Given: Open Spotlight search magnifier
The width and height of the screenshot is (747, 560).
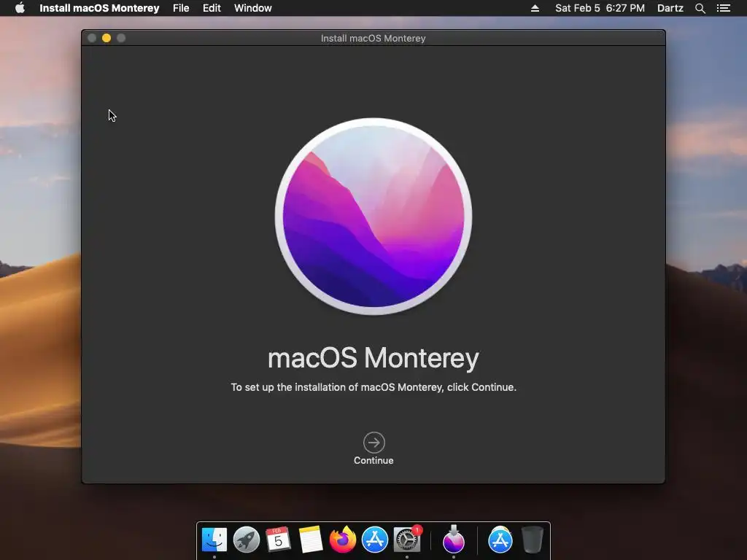Looking at the screenshot, I should [700, 8].
